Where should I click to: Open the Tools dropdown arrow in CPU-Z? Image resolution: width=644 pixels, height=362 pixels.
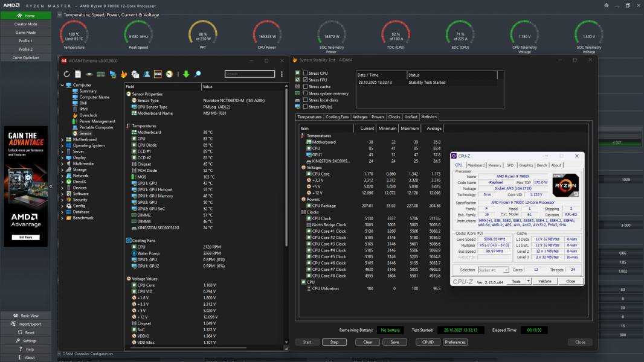pos(529,281)
